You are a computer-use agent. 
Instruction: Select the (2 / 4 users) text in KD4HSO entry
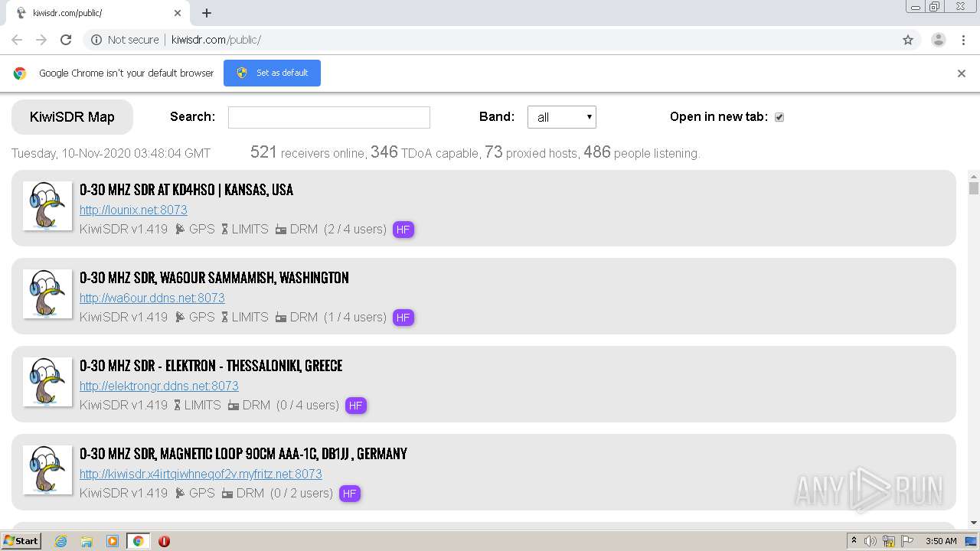pos(355,229)
